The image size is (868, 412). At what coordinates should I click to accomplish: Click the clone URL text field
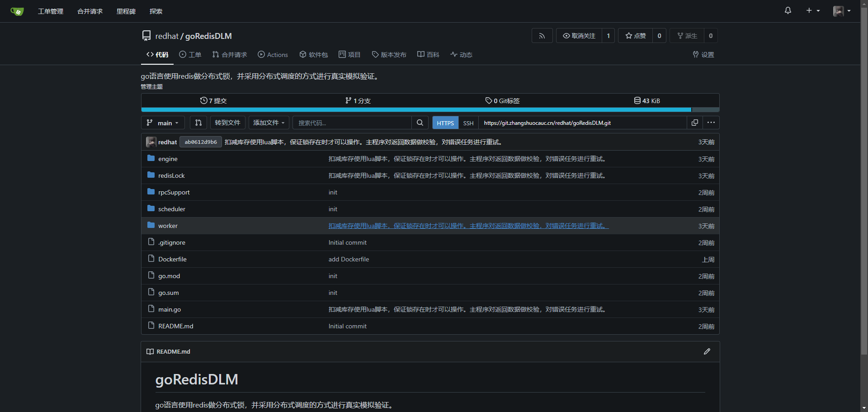point(582,123)
